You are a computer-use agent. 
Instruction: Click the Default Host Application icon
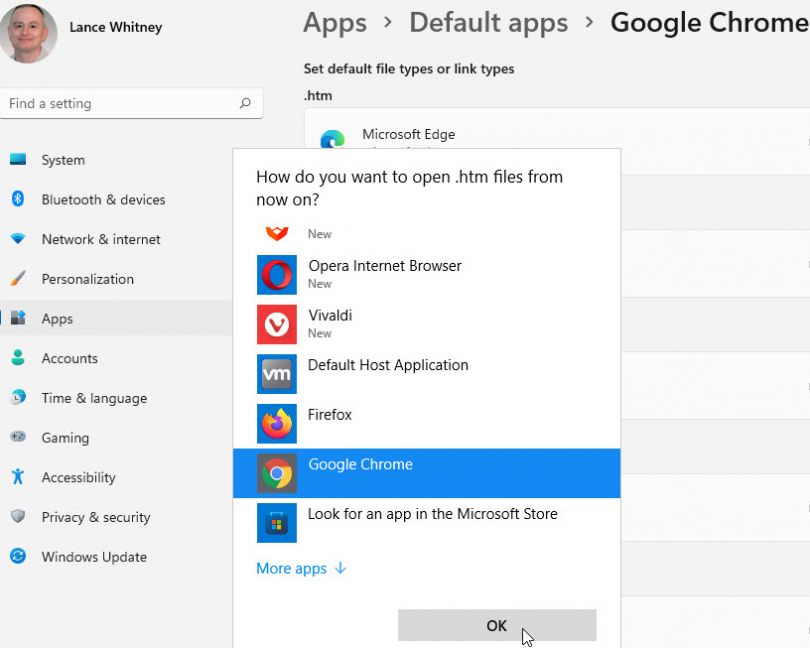(x=276, y=374)
